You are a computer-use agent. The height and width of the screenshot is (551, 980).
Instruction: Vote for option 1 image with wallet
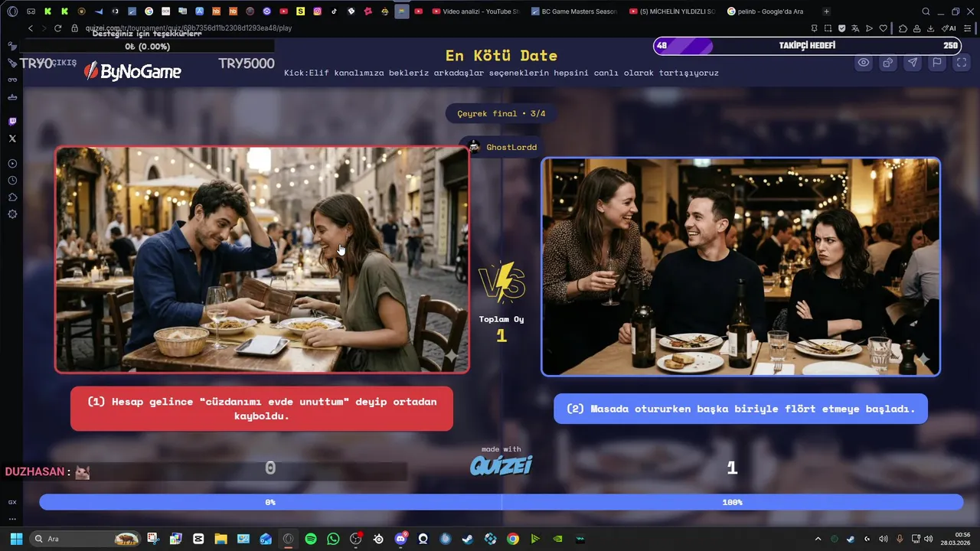click(262, 259)
